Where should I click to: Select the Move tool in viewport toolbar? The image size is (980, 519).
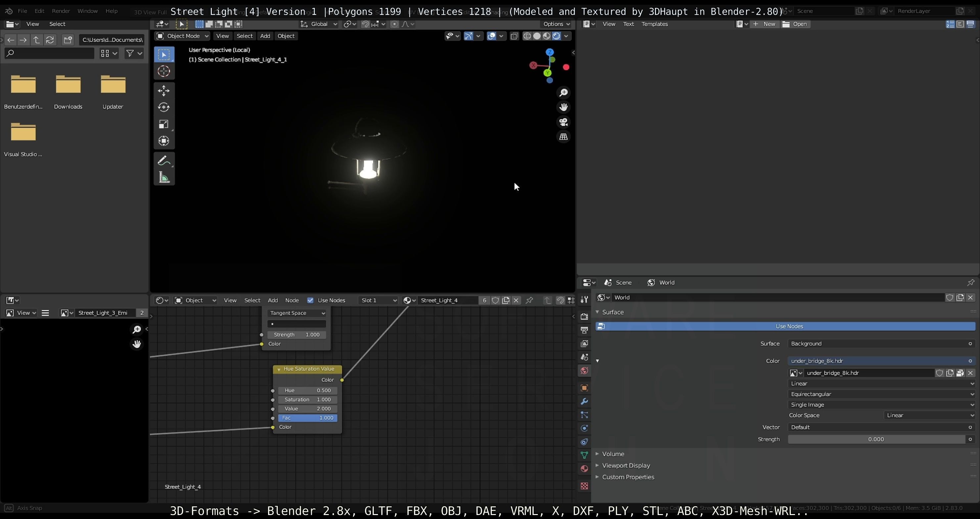pos(164,91)
